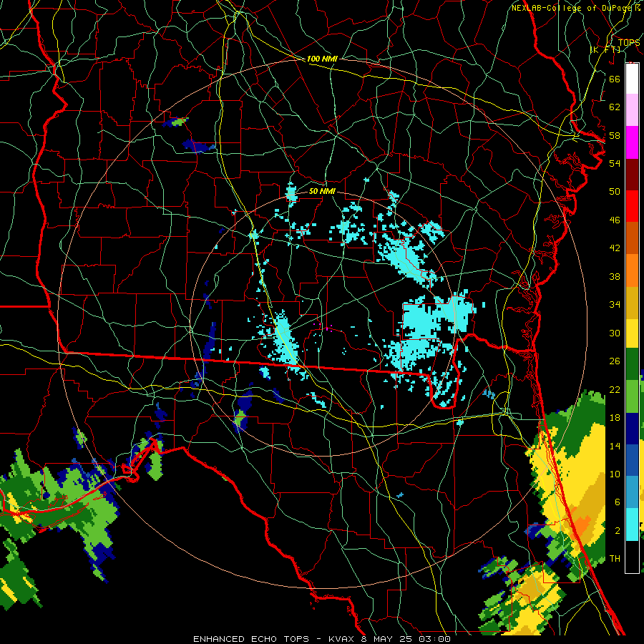
Task: Click the legend value 58
Action: pos(615,135)
